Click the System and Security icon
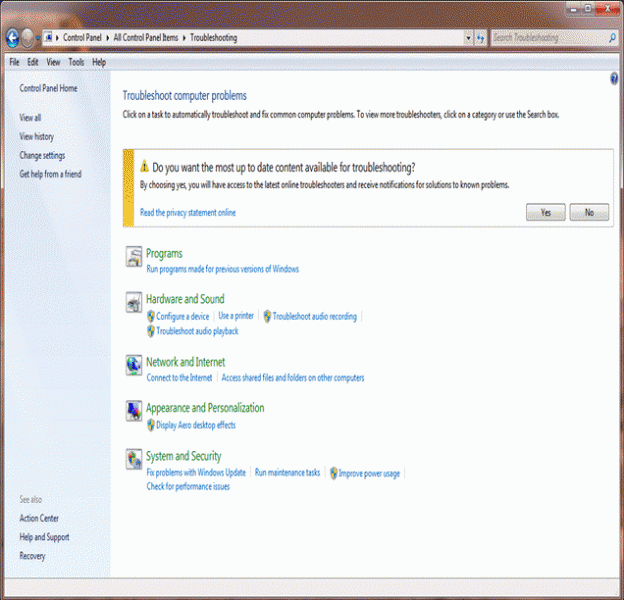The height and width of the screenshot is (600, 624). click(134, 460)
